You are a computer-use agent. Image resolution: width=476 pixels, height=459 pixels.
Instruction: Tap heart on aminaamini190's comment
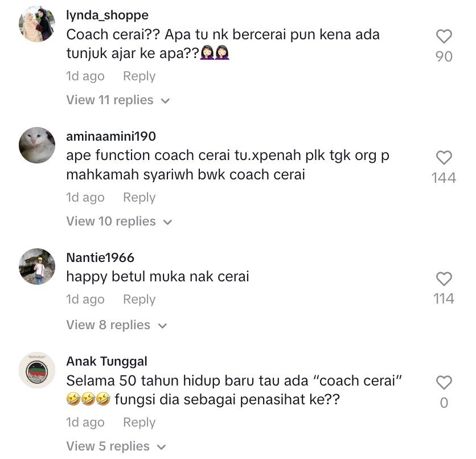(444, 158)
